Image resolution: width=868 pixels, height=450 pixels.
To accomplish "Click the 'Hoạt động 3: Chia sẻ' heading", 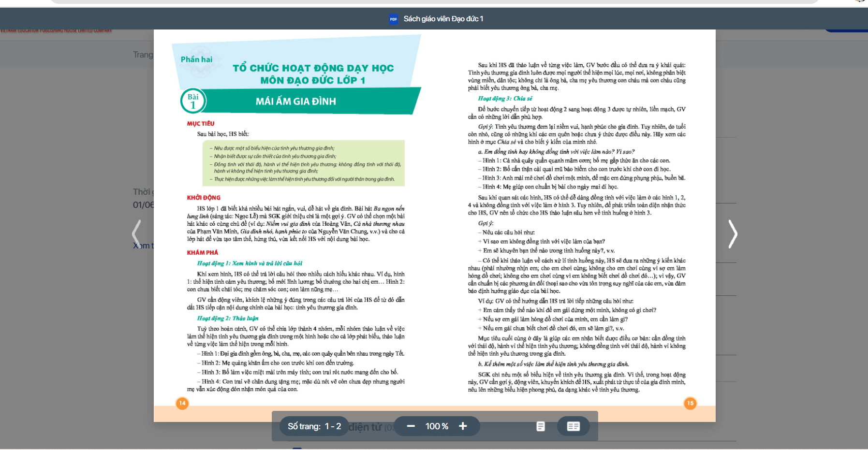I will pos(505,99).
